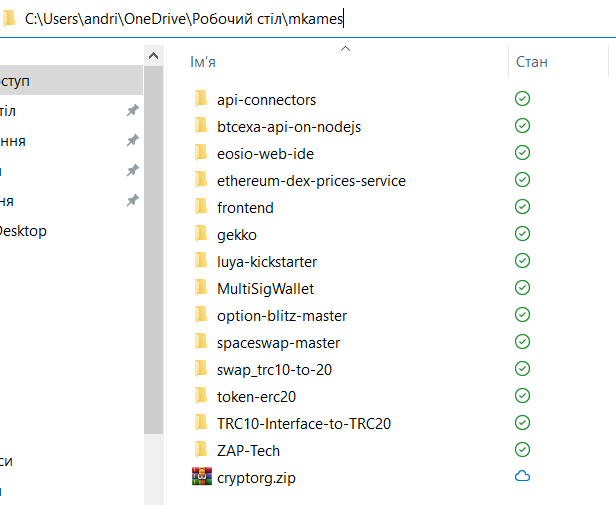Click the navigation pane scrollbar thumb

click(x=154, y=250)
